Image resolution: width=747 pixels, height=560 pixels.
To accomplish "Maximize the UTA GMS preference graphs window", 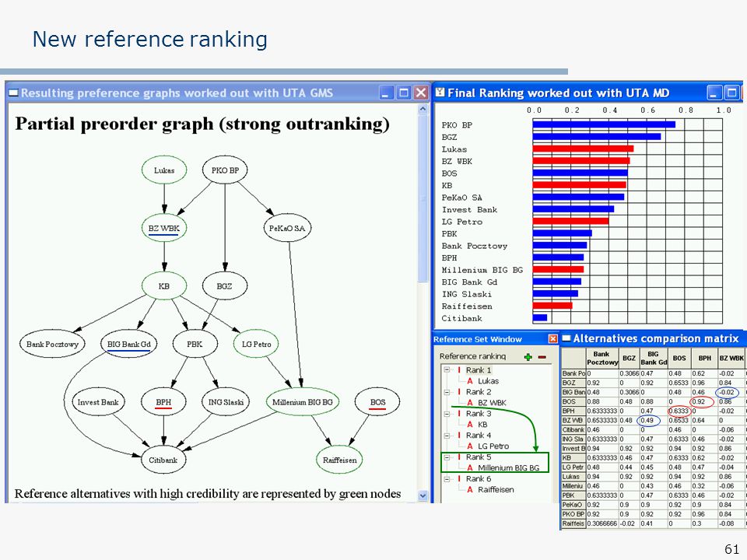I will click(x=404, y=93).
